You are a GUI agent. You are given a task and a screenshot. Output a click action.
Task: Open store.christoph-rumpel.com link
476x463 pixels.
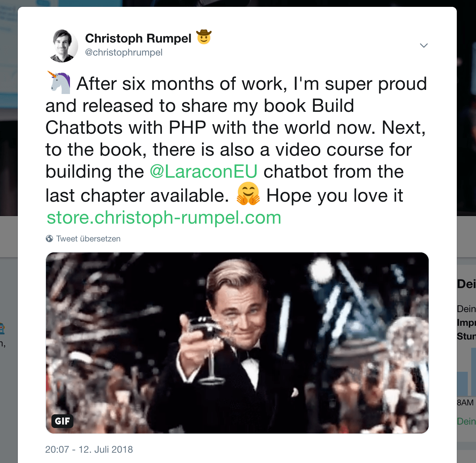[164, 217]
